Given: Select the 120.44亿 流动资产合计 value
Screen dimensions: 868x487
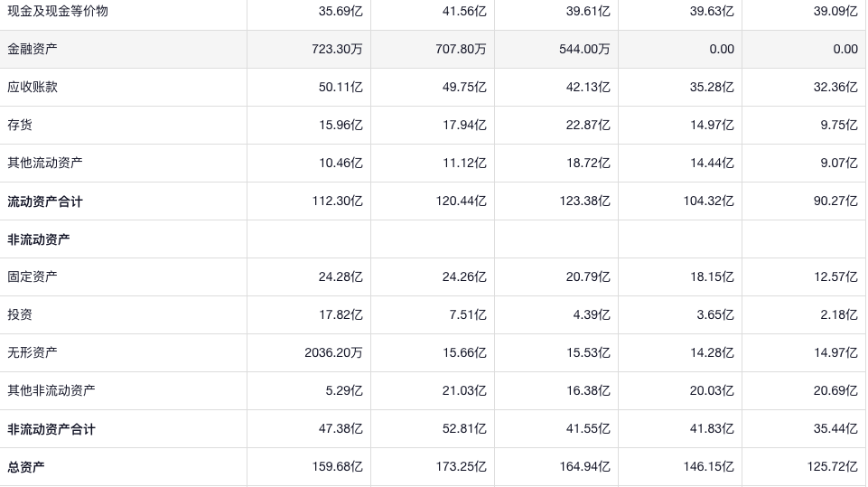Looking at the screenshot, I should [461, 201].
